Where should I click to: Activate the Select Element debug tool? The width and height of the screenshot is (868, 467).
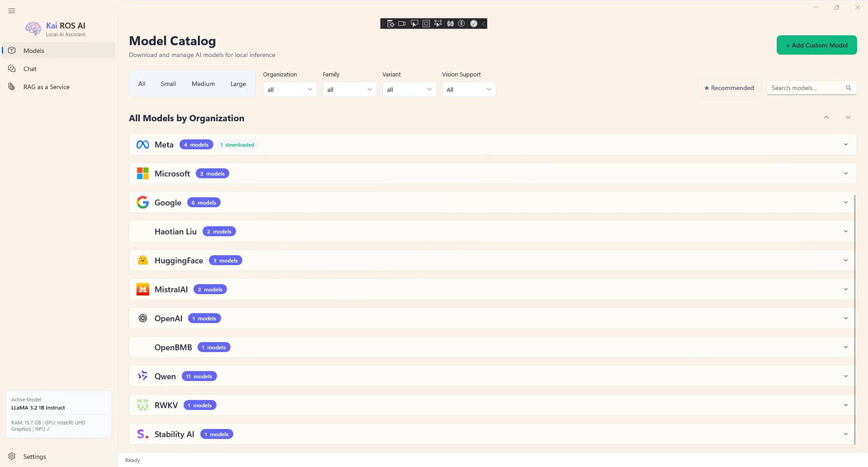[x=414, y=24]
